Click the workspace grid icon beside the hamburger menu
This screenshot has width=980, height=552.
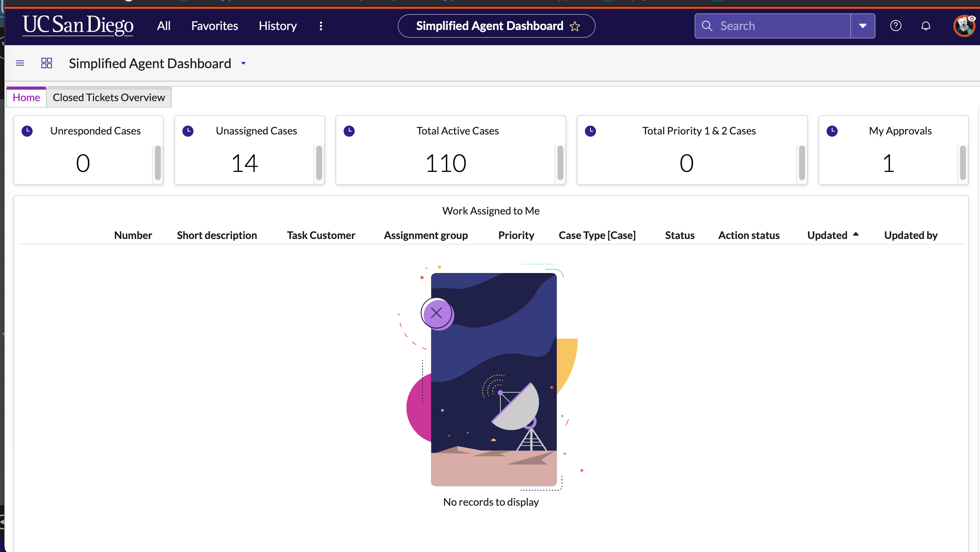[x=46, y=63]
